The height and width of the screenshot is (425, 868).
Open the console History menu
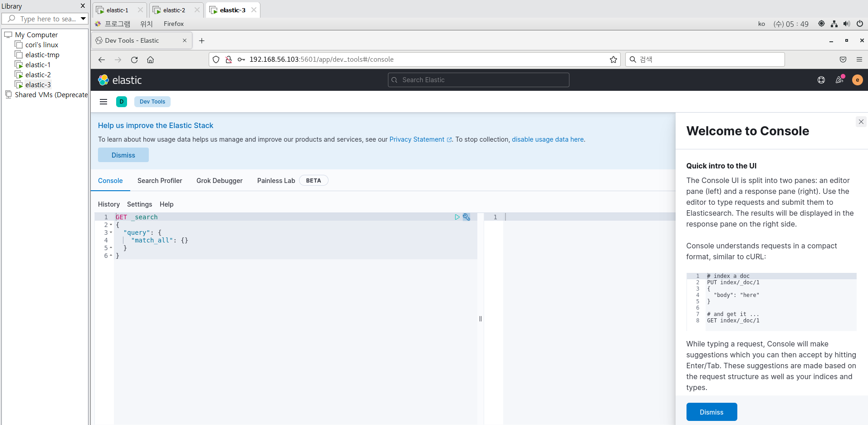point(109,204)
